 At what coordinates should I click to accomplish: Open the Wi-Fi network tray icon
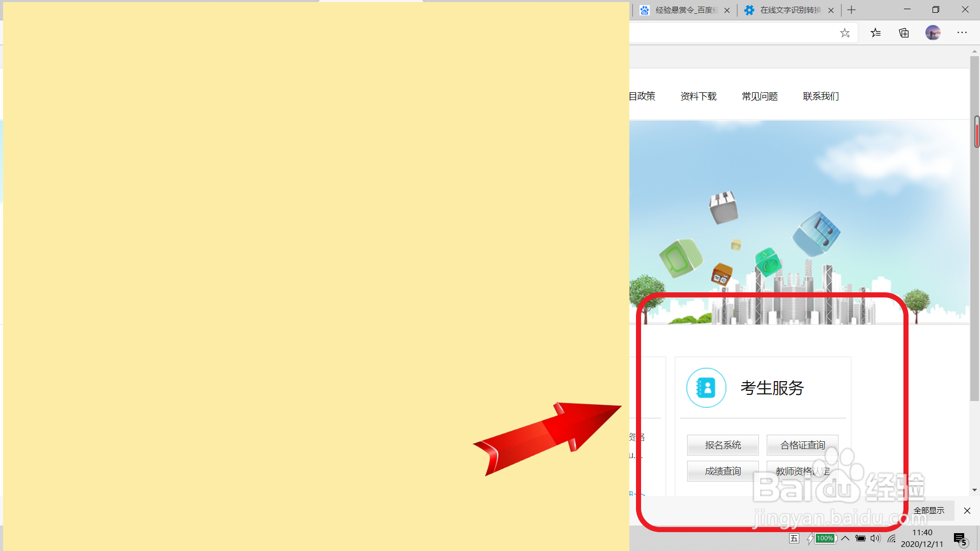click(x=892, y=538)
